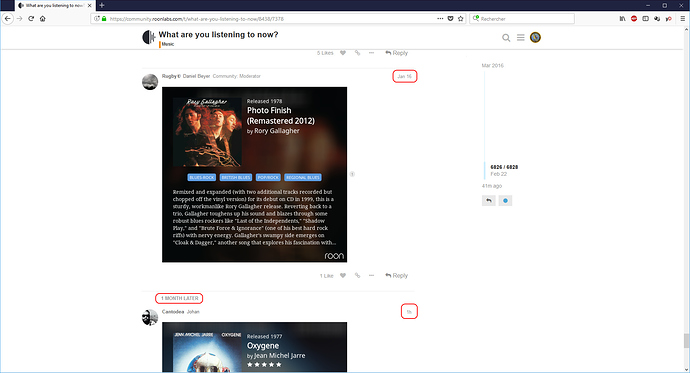Screen dimensions: 690x373
Task: Open the forum search magnifier icon
Action: click(506, 38)
